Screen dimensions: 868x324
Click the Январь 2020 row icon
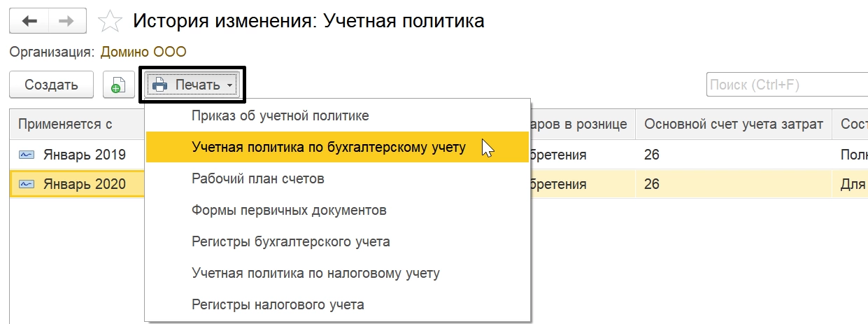tap(27, 185)
